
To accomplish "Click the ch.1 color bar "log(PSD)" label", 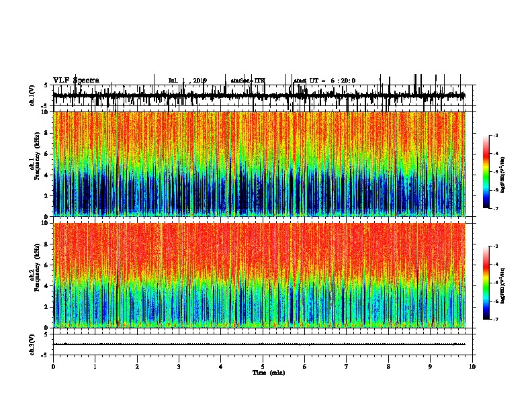I will [503, 175].
